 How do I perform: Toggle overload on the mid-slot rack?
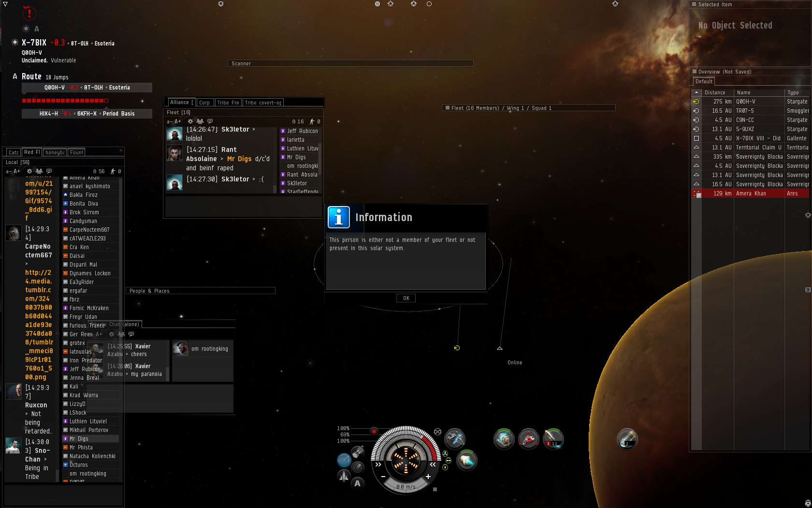tap(448, 460)
